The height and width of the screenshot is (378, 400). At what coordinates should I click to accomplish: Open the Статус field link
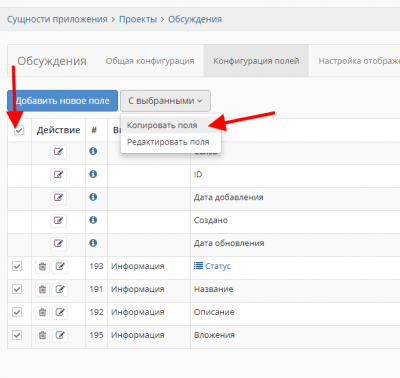point(218,266)
